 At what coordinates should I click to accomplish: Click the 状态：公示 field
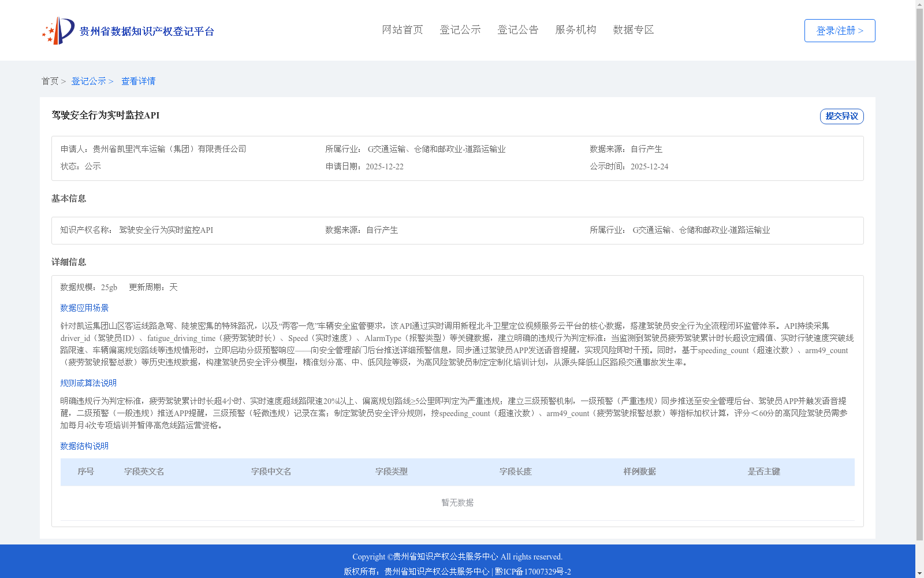tap(81, 166)
